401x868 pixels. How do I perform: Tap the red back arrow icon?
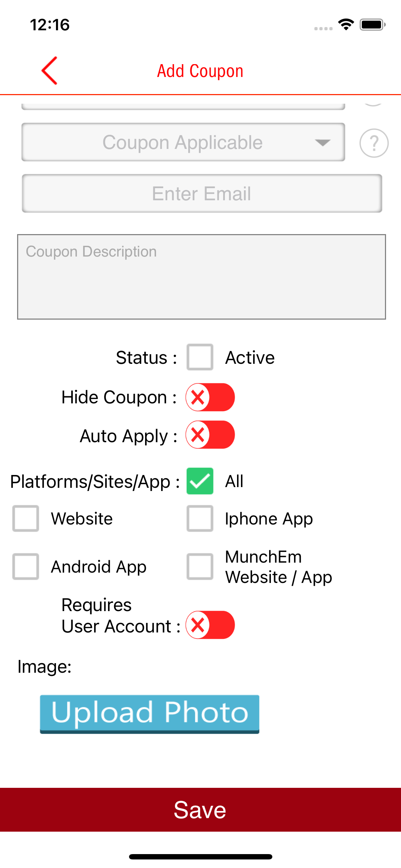coord(50,71)
